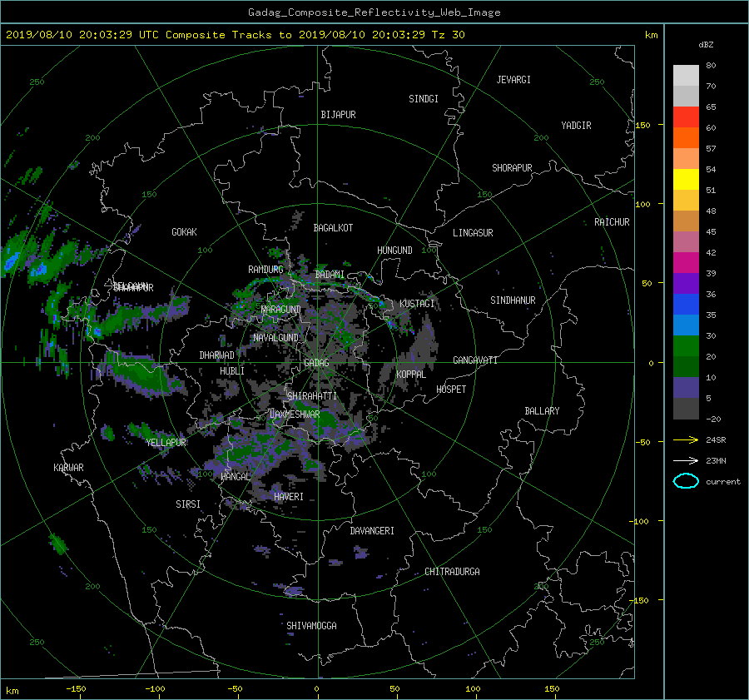Click the 'BADAMI' city label
Viewport: 749px width, 700px height.
[x=330, y=275]
